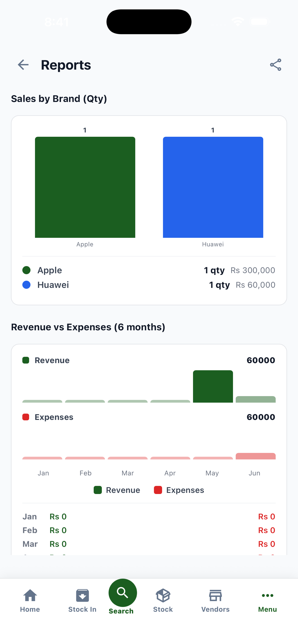Select the green Apple legend dot

coord(26,270)
